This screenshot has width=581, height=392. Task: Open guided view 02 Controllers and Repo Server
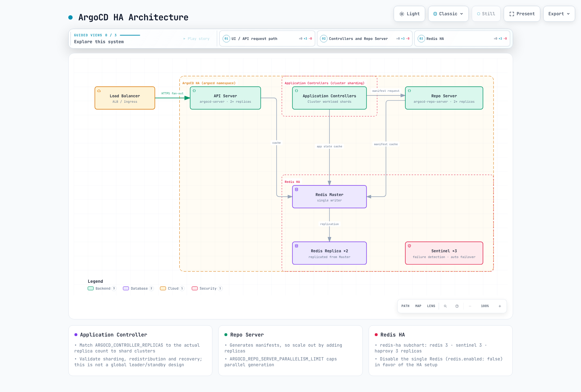[x=365, y=38]
